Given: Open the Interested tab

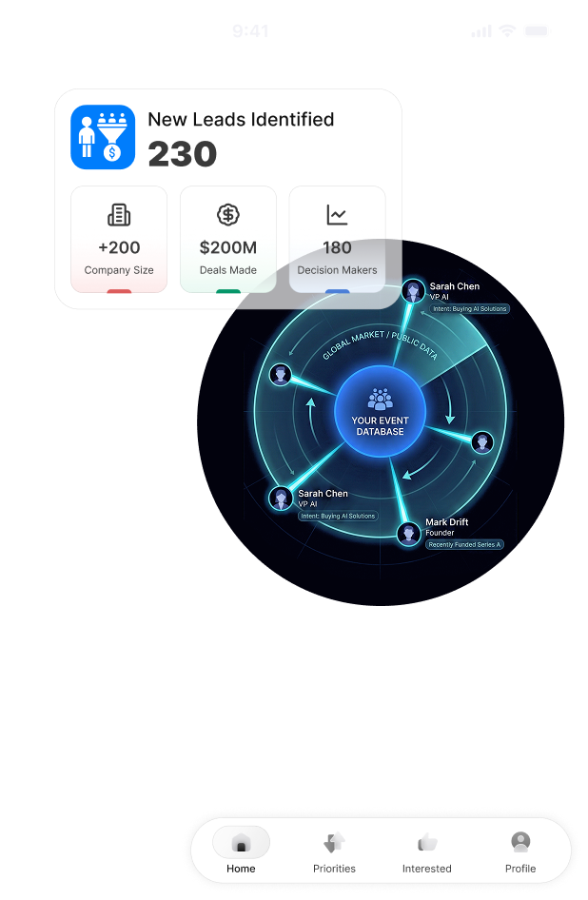Looking at the screenshot, I should [x=426, y=851].
